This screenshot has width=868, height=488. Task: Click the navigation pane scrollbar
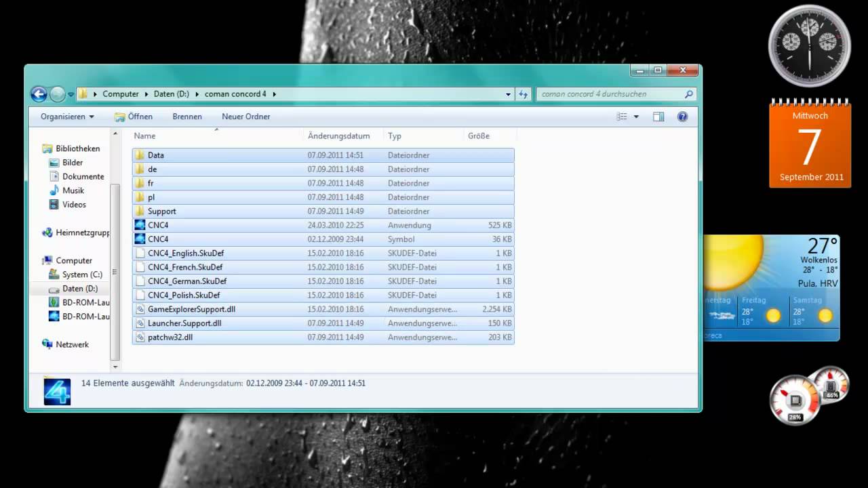pos(115,272)
